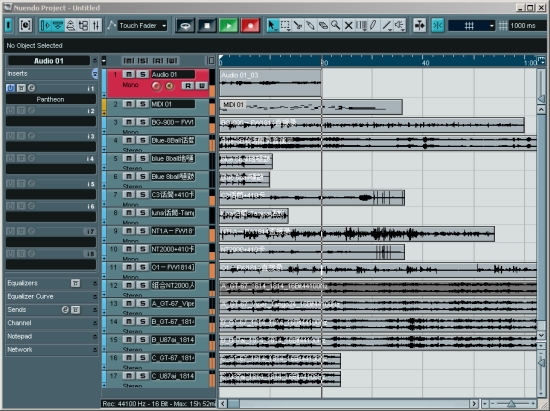The height and width of the screenshot is (411, 550).
Task: Enable Read automation on Audio 01
Action: pos(188,86)
